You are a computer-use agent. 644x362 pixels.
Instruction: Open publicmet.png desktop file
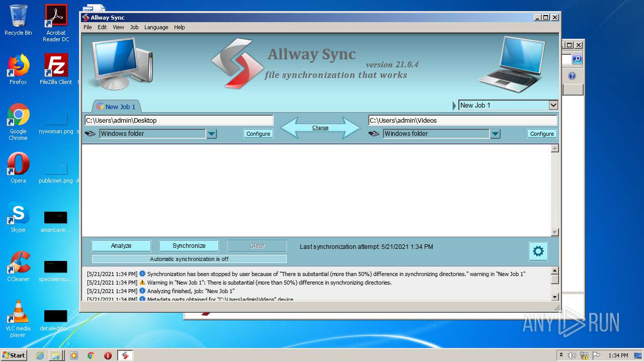pos(56,173)
